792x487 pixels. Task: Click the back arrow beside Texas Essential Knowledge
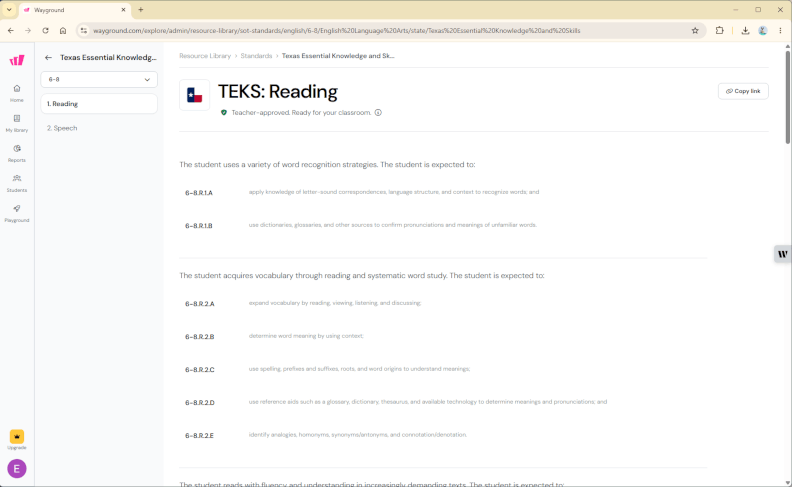pos(48,58)
